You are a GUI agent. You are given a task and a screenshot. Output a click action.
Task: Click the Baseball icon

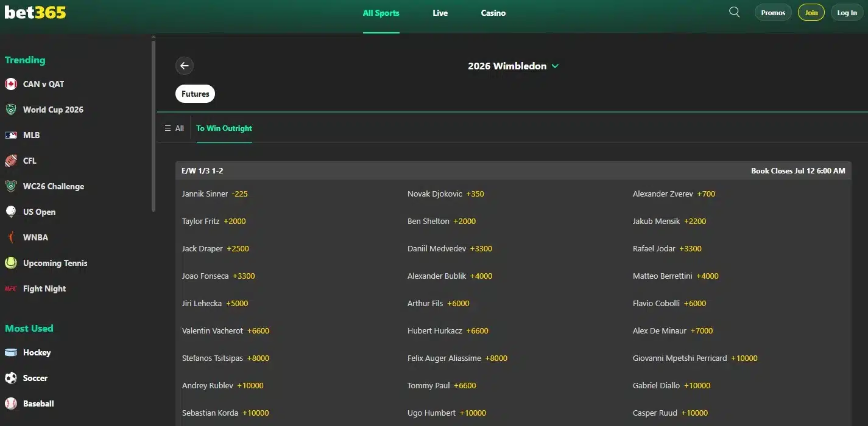[x=11, y=403]
